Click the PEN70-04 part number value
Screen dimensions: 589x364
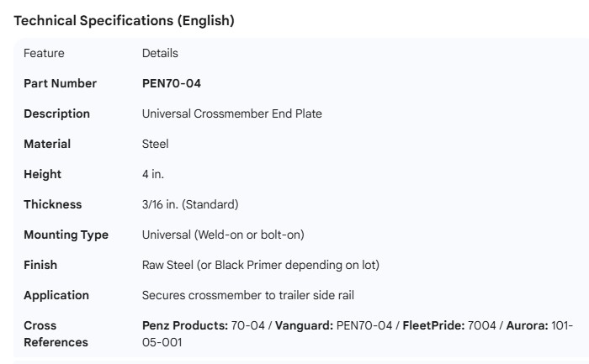172,83
